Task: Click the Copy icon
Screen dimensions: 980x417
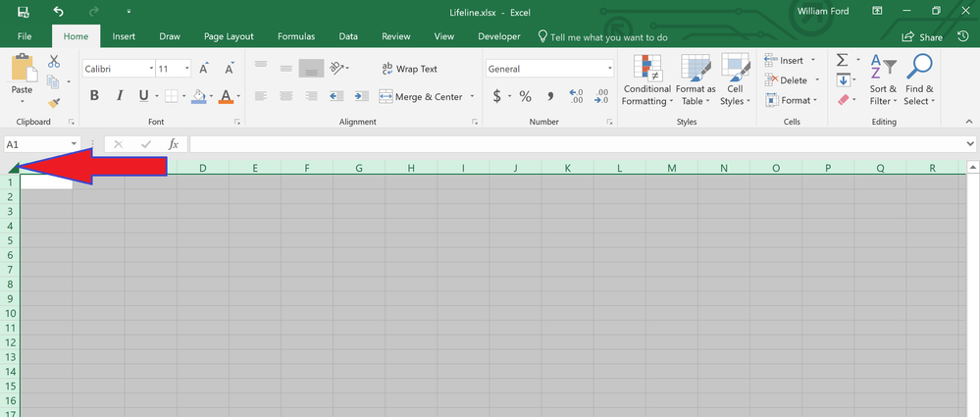Action: tap(53, 81)
